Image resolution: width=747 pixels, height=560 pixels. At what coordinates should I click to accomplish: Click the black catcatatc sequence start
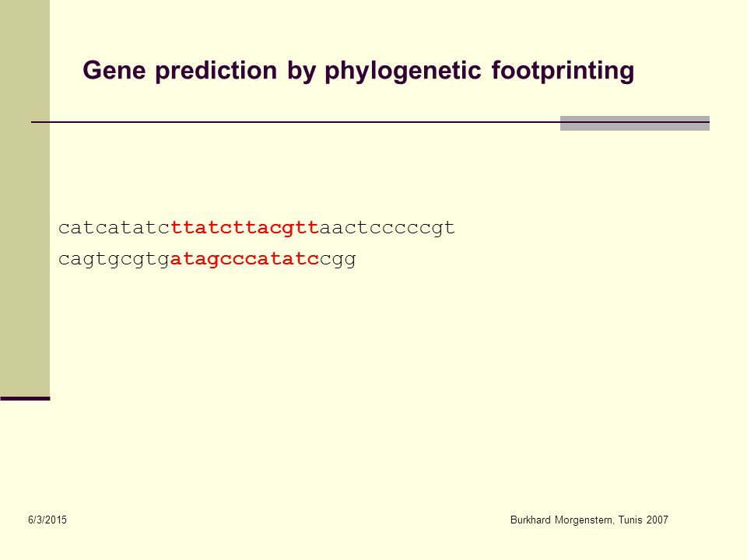pyautogui.click(x=114, y=228)
